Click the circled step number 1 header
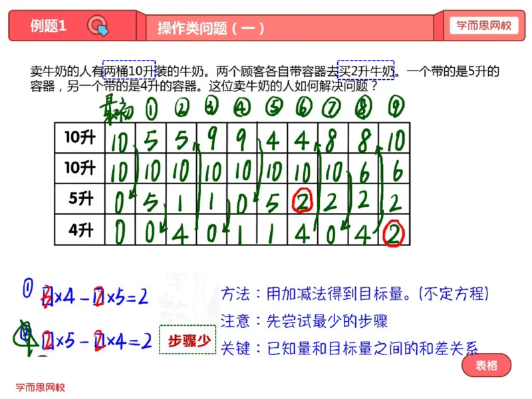Screen dimensions: 532x399 152,109
